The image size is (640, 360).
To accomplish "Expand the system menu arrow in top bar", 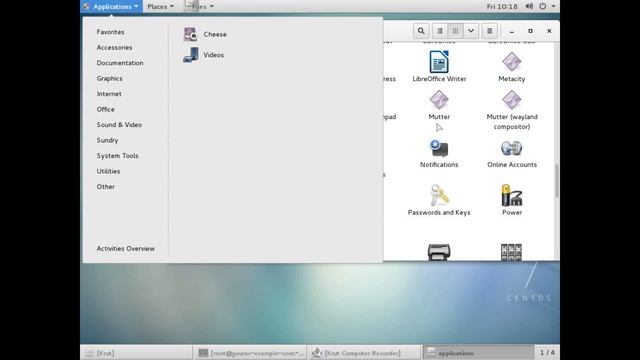I will coord(553,6).
